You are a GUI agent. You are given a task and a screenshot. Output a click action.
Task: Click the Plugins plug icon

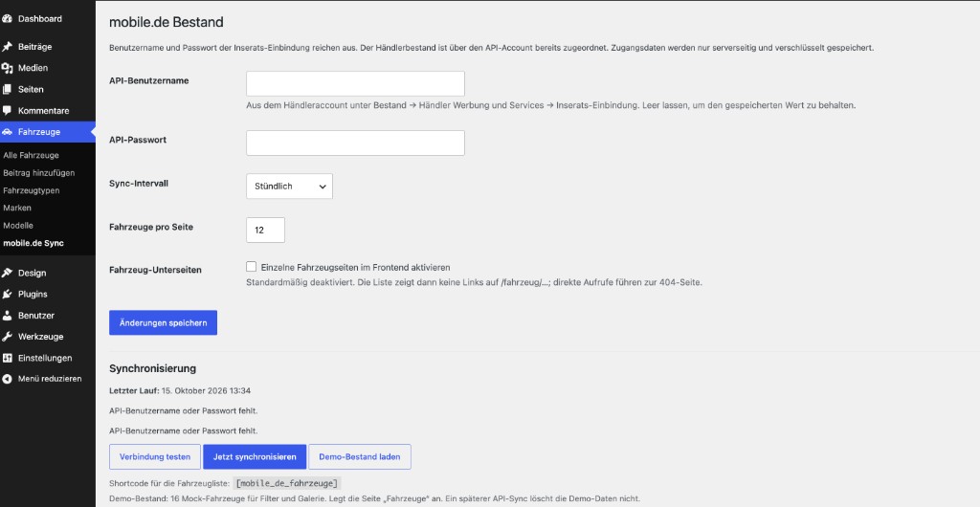7,294
